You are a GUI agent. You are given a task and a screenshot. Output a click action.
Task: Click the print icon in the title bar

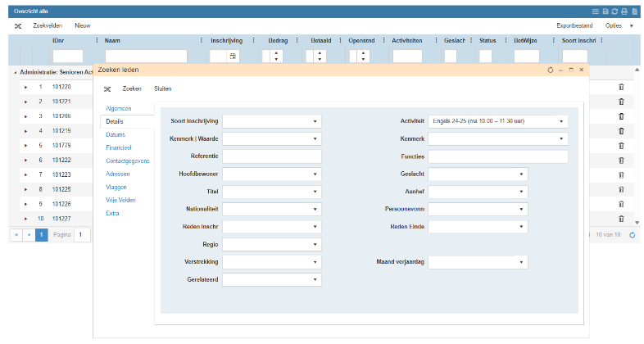pos(624,11)
